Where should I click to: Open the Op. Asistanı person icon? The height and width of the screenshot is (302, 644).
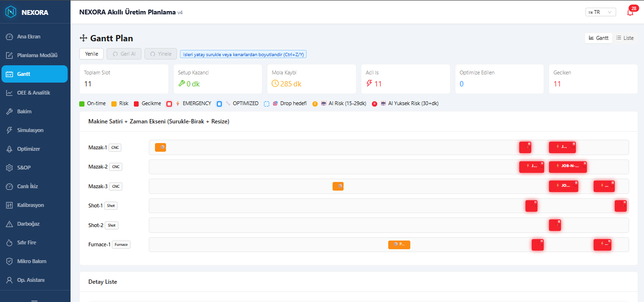pos(9,280)
